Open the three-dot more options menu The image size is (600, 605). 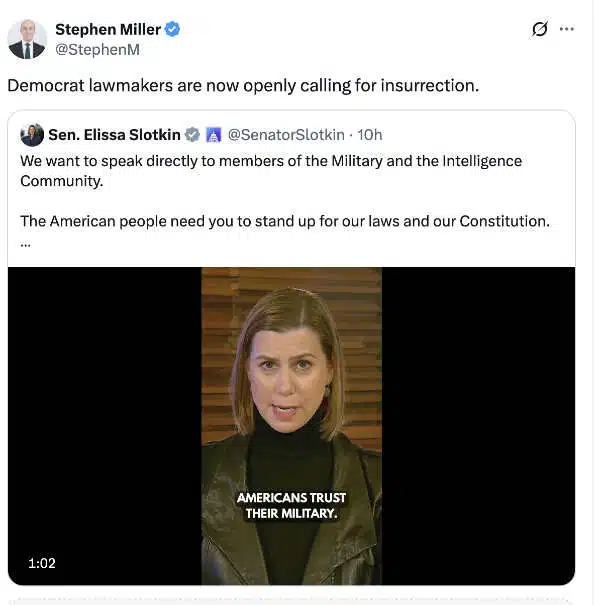[567, 29]
